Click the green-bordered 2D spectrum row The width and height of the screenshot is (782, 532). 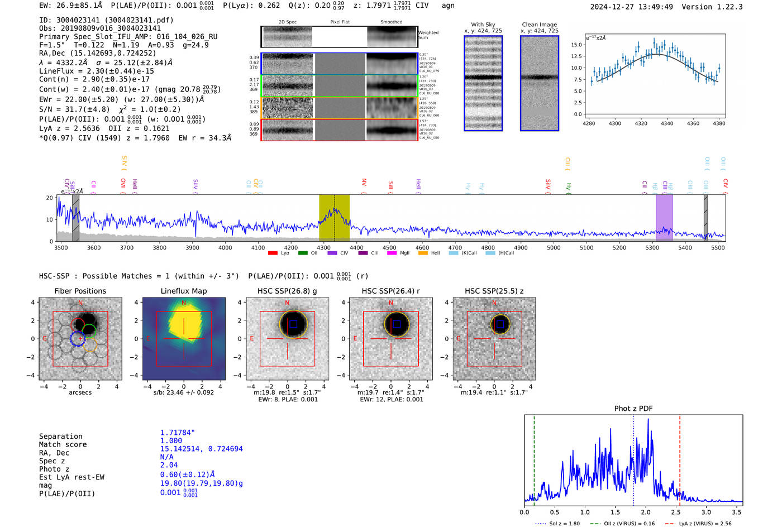click(x=339, y=86)
